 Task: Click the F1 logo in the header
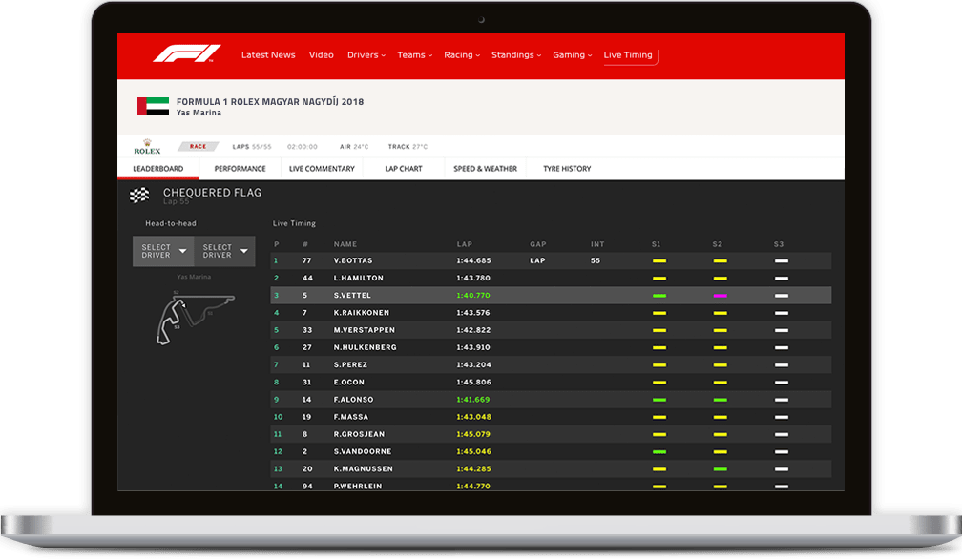coord(186,54)
